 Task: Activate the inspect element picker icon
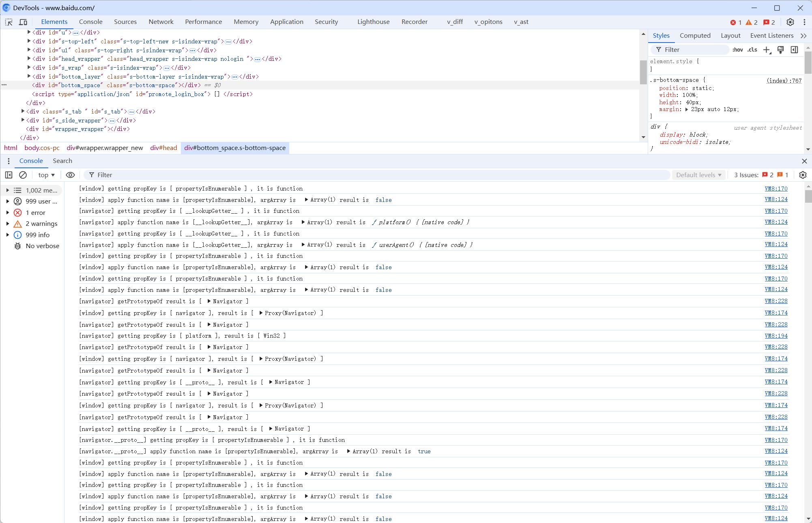9,22
